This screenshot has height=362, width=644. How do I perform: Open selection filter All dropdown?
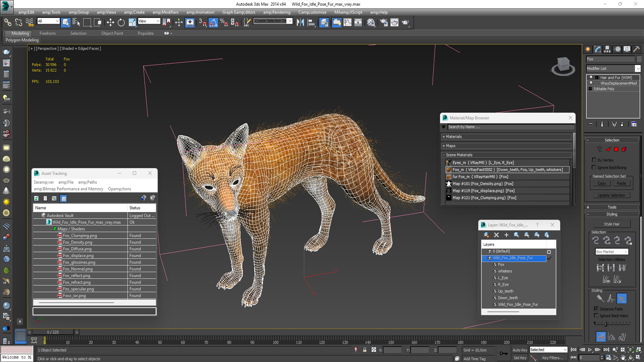(57, 21)
